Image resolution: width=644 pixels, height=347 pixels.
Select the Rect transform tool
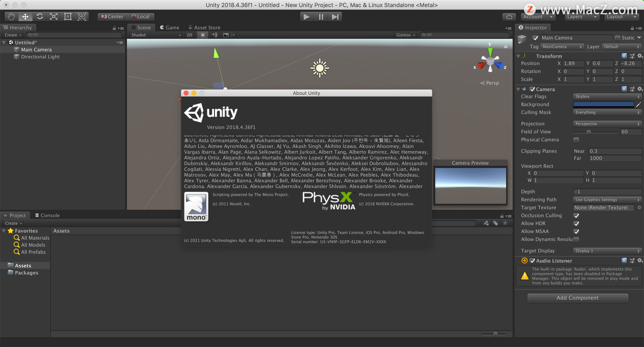[x=68, y=16]
